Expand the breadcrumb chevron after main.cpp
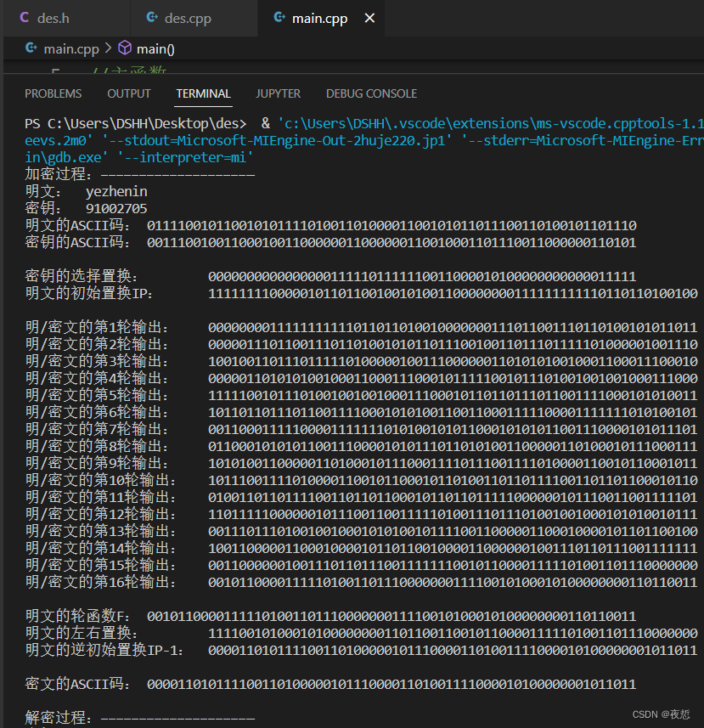The width and height of the screenshot is (704, 728). click(108, 49)
